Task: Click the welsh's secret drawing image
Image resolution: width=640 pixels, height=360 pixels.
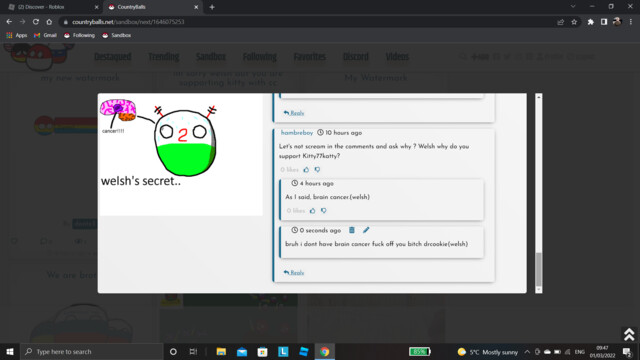Action: coord(180,155)
